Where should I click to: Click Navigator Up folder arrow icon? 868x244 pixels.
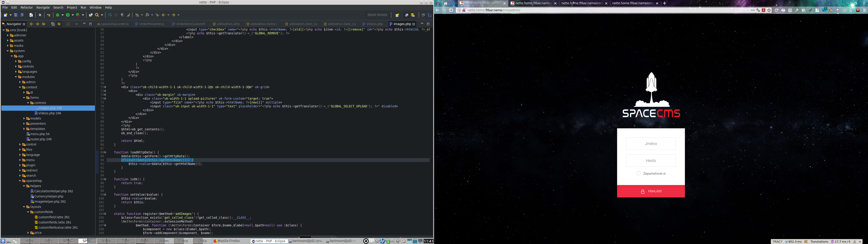pyautogui.click(x=43, y=24)
